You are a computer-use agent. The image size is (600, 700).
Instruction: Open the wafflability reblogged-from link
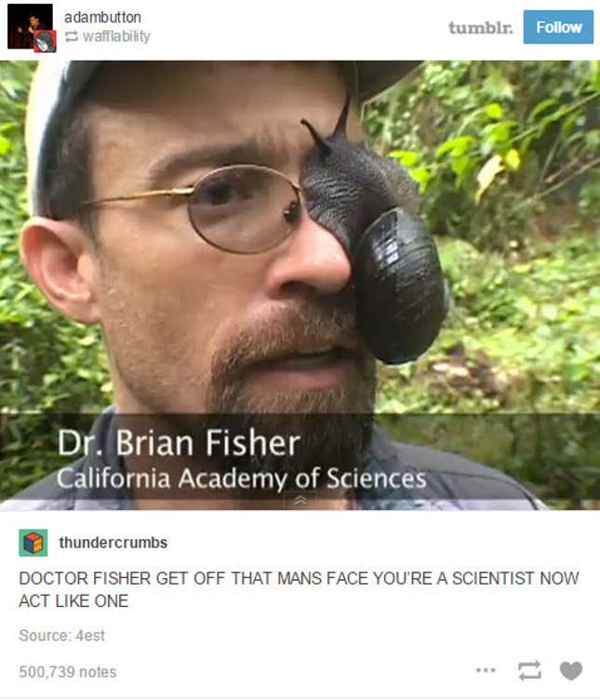coord(116,35)
